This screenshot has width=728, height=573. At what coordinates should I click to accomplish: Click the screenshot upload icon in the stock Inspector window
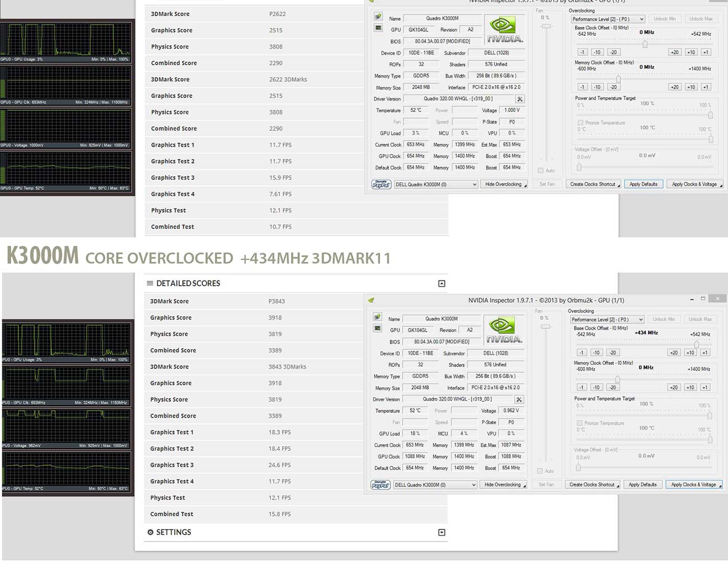[378, 16]
